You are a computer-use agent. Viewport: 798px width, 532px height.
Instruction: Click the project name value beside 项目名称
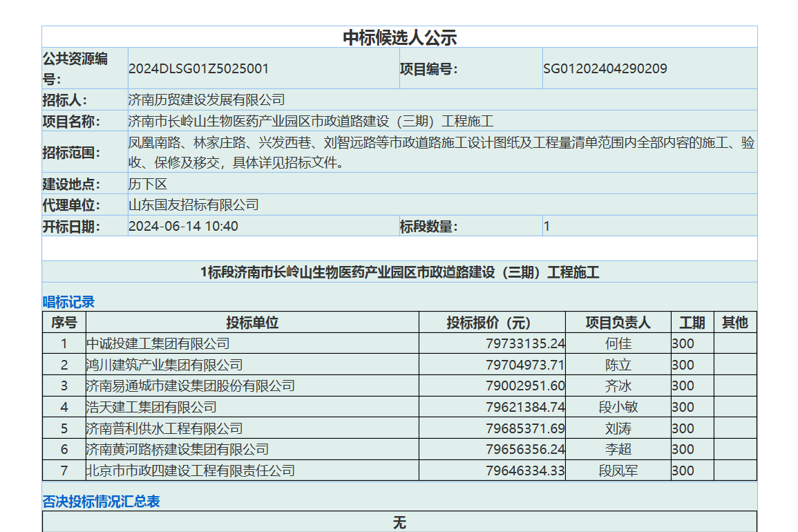tap(311, 121)
